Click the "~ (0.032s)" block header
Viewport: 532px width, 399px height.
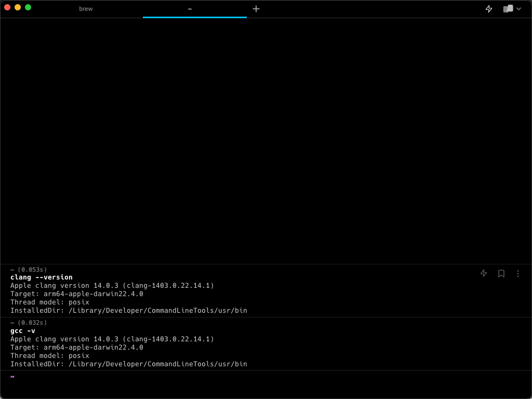coord(29,323)
